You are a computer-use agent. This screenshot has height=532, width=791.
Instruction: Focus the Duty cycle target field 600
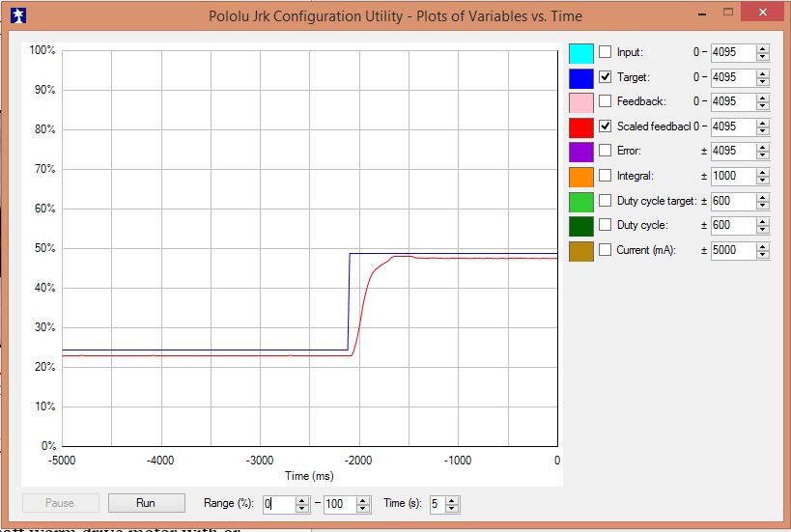tap(733, 200)
